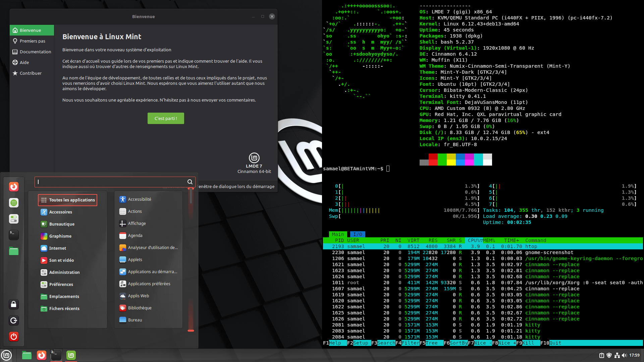644x362 pixels.
Task: Open Software Manager in menu favorites sidebar
Action: click(x=14, y=203)
